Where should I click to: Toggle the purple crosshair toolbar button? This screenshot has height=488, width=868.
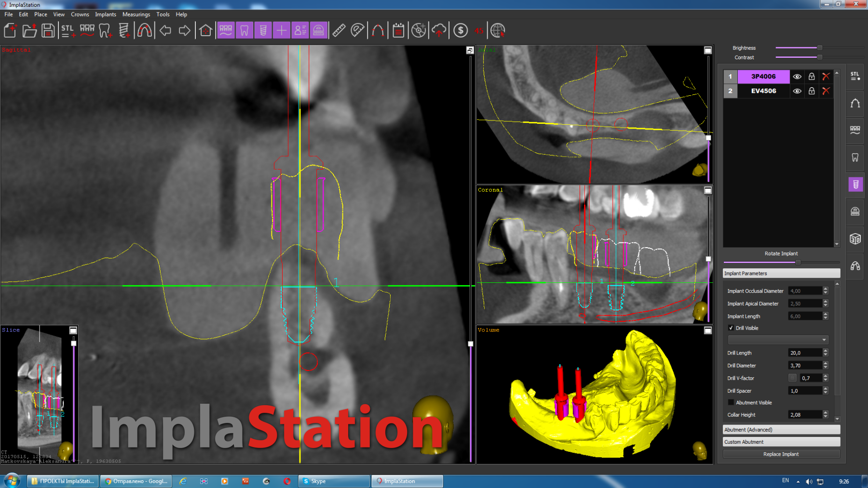281,30
